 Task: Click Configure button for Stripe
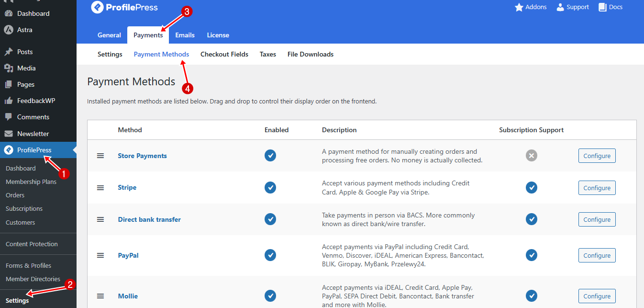point(597,188)
